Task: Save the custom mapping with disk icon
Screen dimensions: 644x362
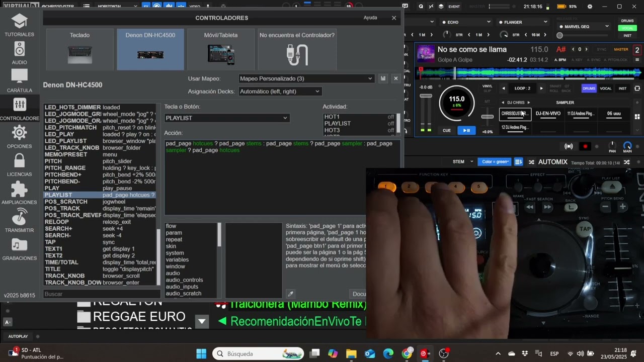Action: 383,78
